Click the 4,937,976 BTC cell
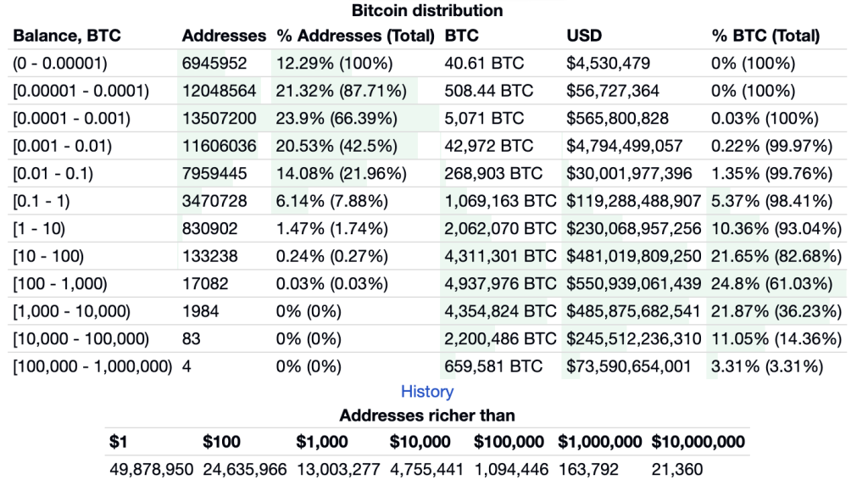Viewport: 868px width, 502px height. pos(500,284)
